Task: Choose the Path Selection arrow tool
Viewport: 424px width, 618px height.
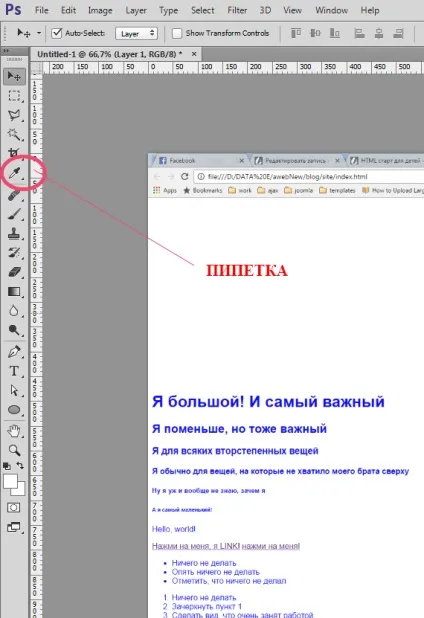Action: coord(14,390)
